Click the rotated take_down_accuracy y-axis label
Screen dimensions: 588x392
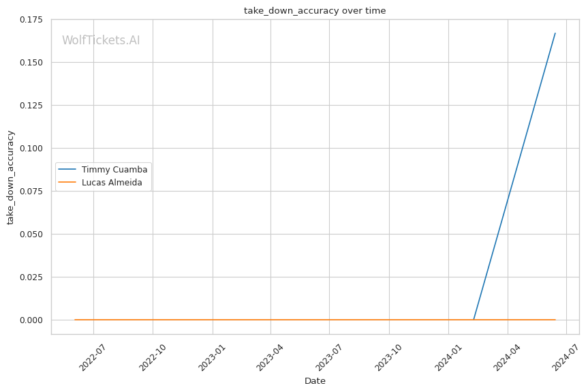tap(11, 177)
